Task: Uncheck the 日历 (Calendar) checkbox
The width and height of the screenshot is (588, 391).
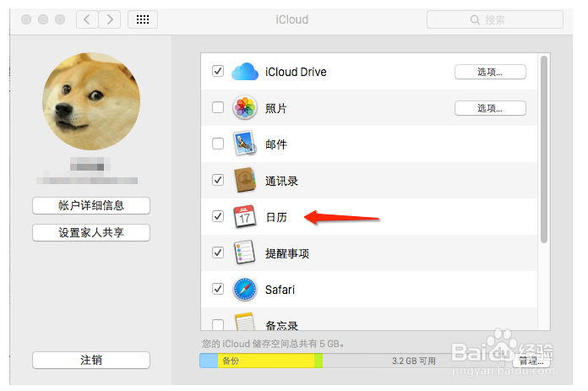Action: pyautogui.click(x=218, y=216)
